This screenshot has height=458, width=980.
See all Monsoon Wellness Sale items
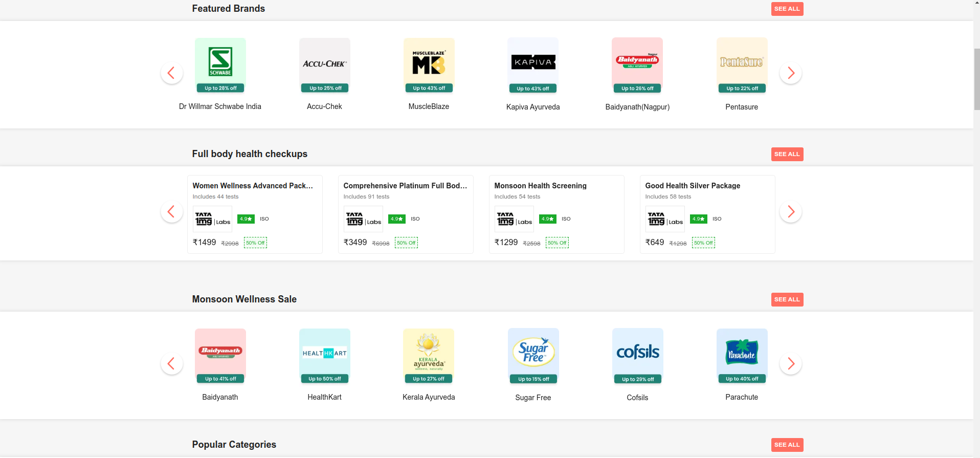click(x=787, y=299)
